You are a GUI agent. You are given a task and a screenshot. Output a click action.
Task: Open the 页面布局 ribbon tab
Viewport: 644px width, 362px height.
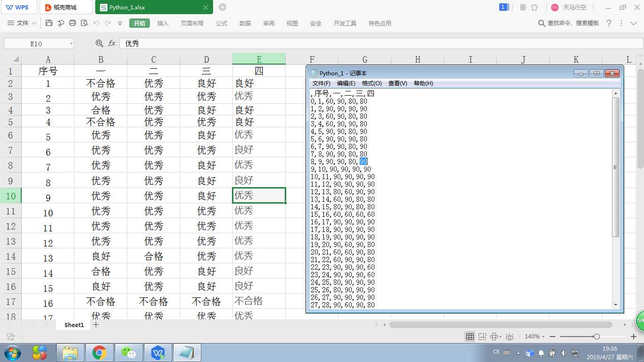tap(192, 23)
